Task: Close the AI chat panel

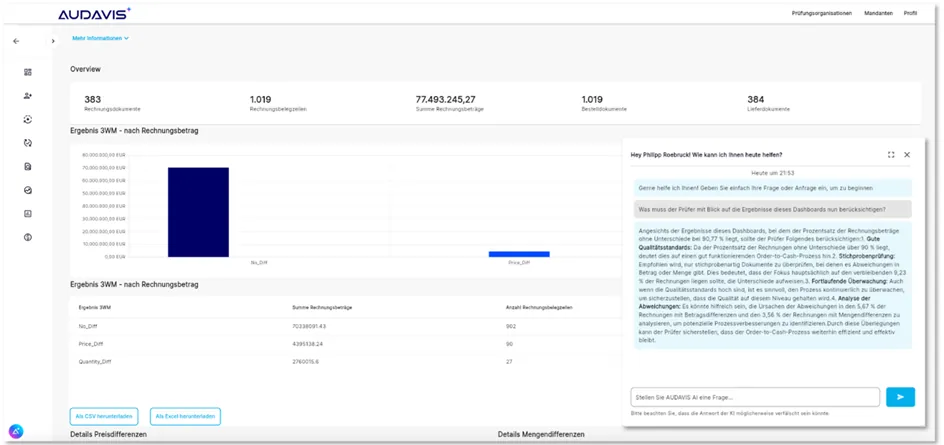Action: click(x=907, y=155)
